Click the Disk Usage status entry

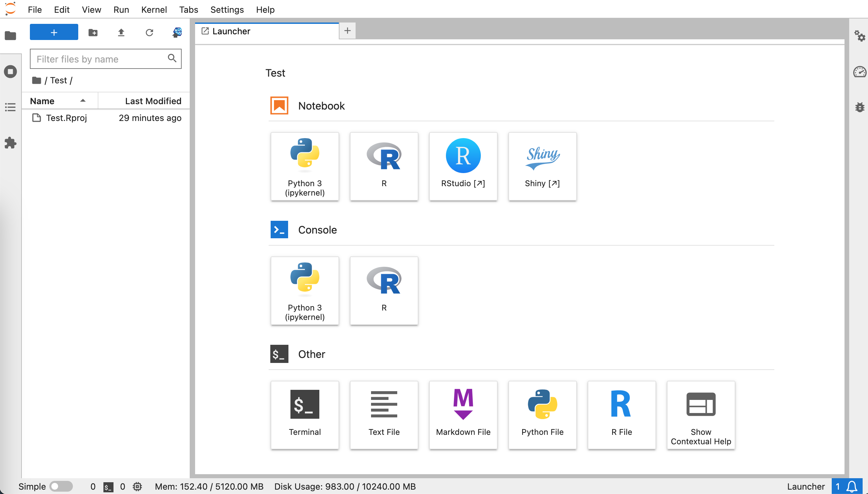pos(345,487)
